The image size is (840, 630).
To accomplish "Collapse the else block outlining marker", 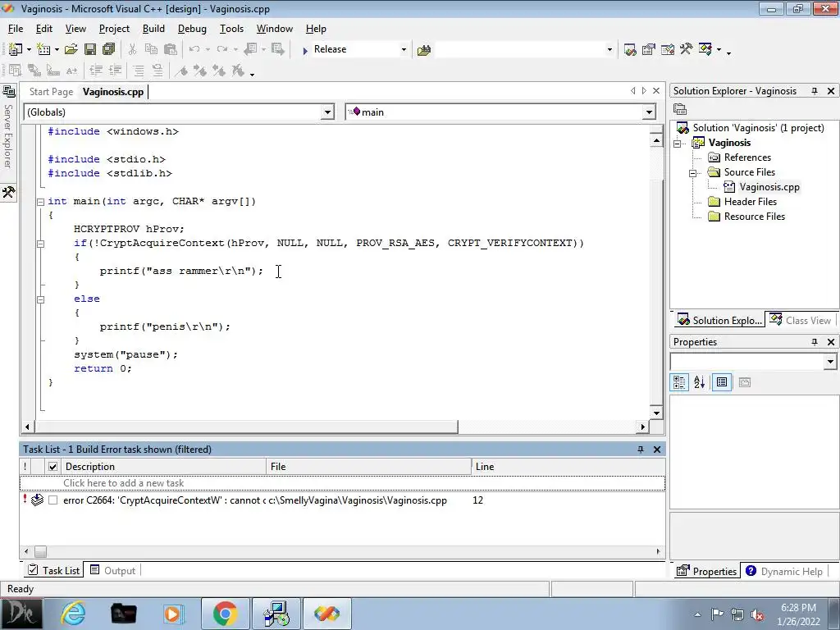I will pyautogui.click(x=40, y=299).
